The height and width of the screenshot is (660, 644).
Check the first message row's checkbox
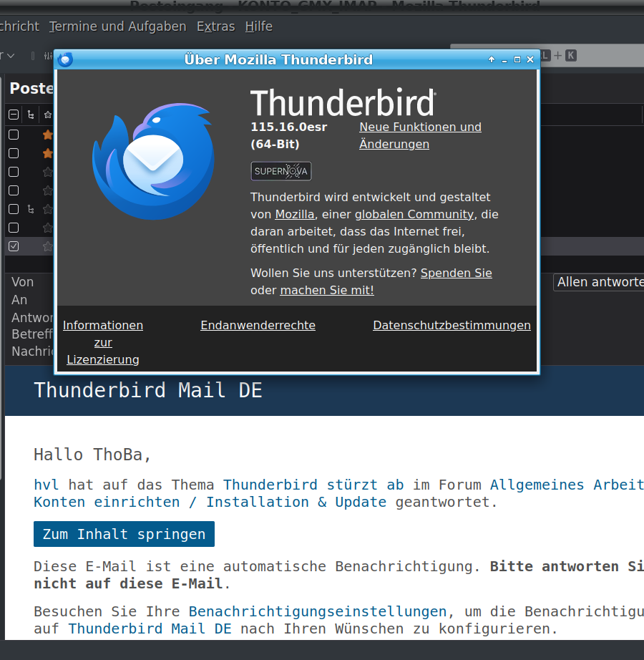pos(14,135)
